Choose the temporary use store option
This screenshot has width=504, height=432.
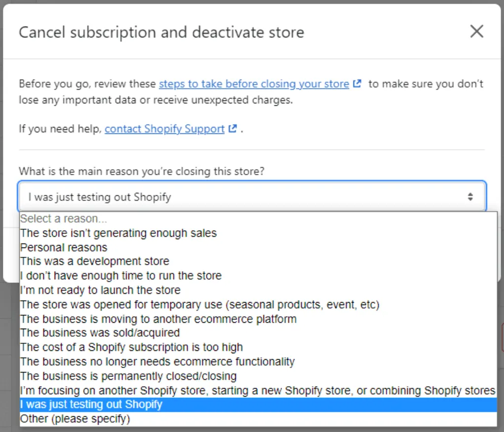258,305
